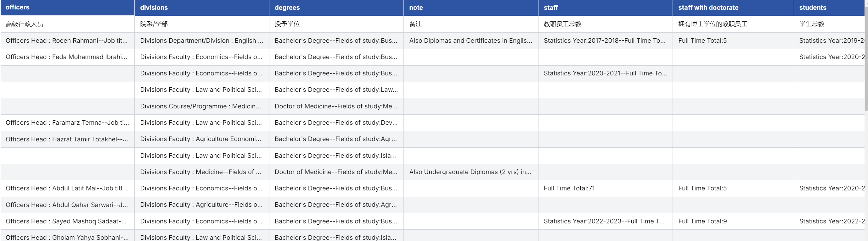Select the Roeen Rahmani officers cell
The image size is (868, 241).
click(x=67, y=41)
